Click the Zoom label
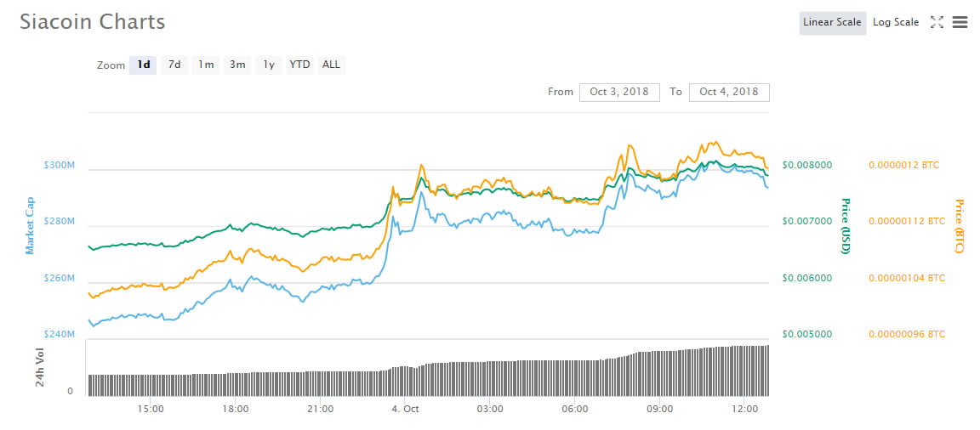Image resolution: width=980 pixels, height=430 pixels. pyautogui.click(x=111, y=65)
